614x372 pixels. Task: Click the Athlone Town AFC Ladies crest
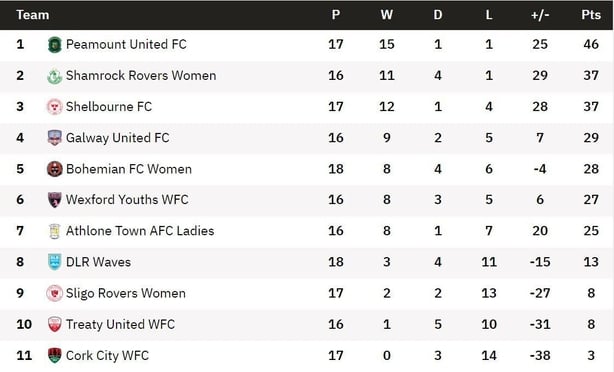54,231
